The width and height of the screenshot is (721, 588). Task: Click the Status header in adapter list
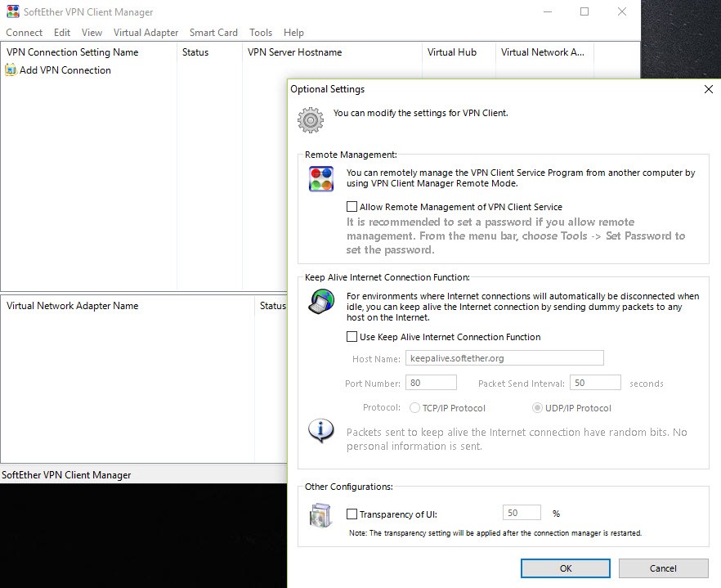271,306
